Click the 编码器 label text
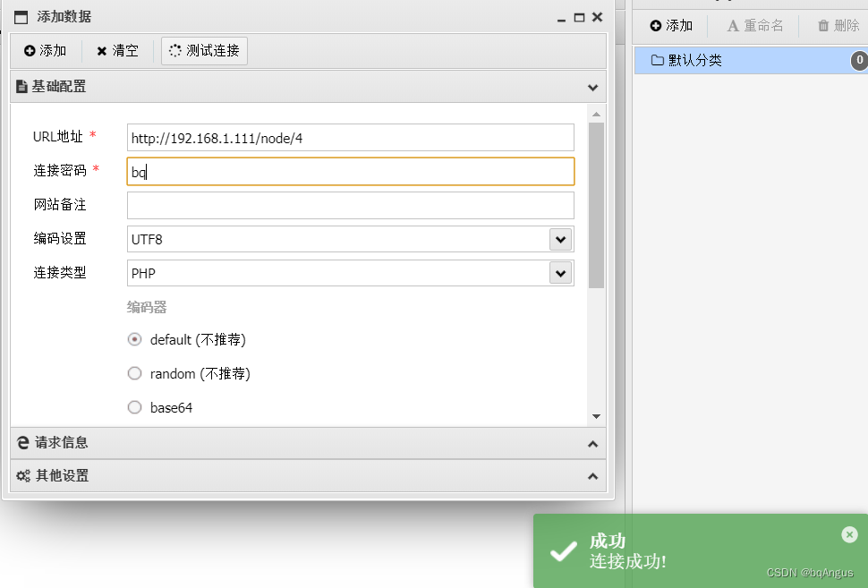The image size is (868, 588). pos(147,307)
